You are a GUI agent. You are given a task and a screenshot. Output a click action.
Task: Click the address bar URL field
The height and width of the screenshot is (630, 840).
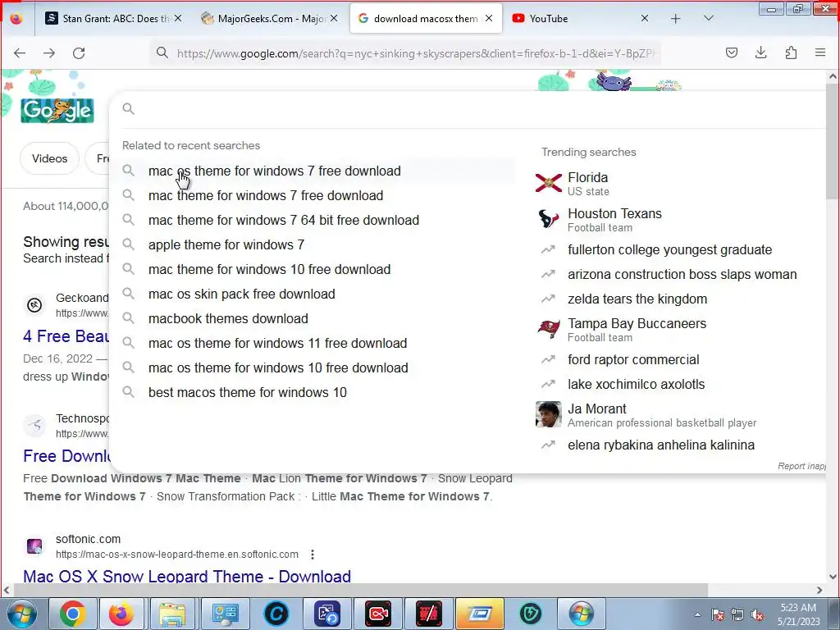coord(407,53)
